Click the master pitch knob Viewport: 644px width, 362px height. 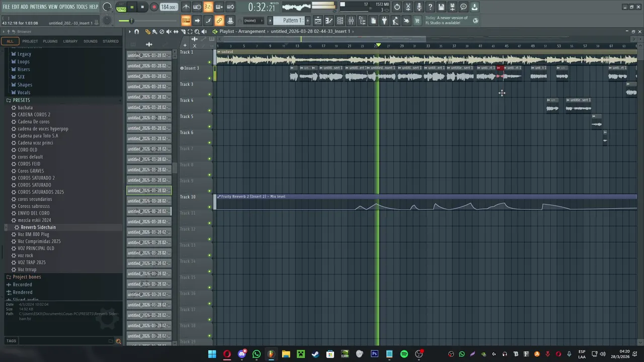(x=107, y=21)
